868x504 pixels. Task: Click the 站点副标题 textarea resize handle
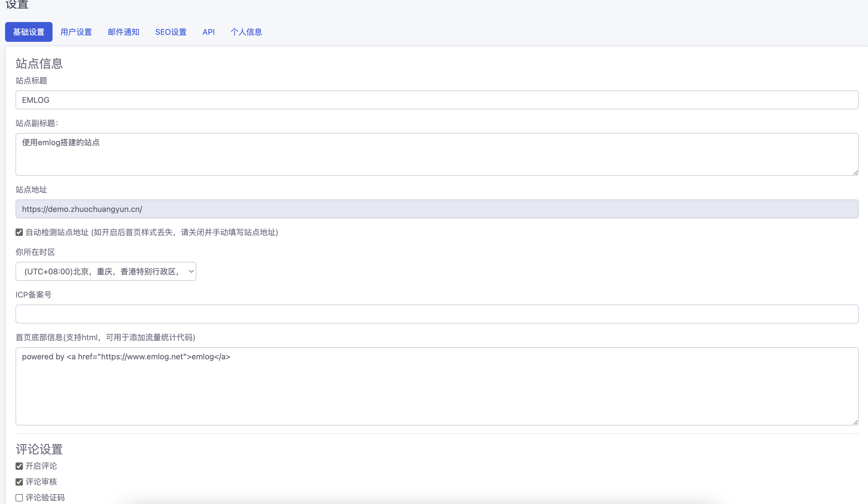click(855, 173)
